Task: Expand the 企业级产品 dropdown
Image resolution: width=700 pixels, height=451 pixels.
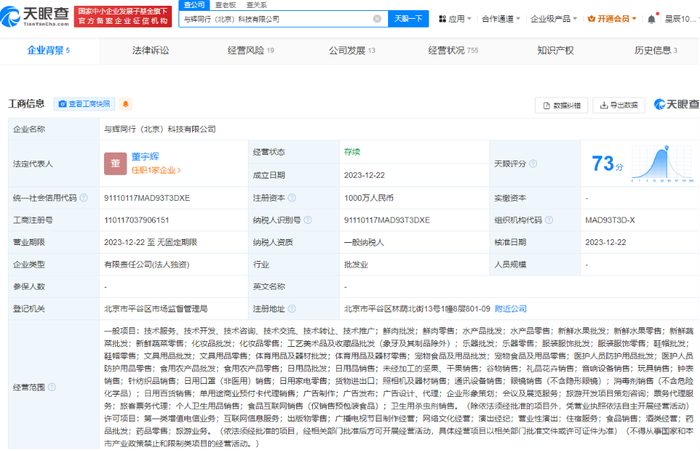Action: click(x=551, y=18)
